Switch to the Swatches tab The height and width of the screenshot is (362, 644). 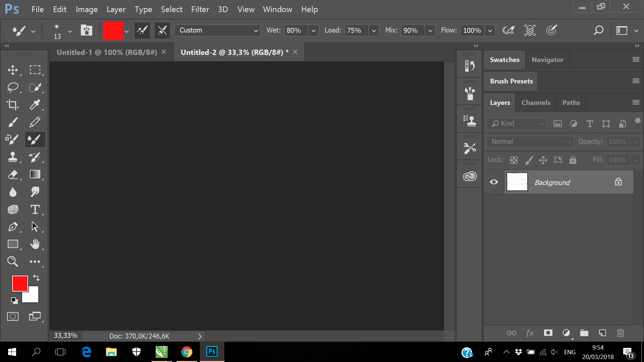pyautogui.click(x=504, y=59)
